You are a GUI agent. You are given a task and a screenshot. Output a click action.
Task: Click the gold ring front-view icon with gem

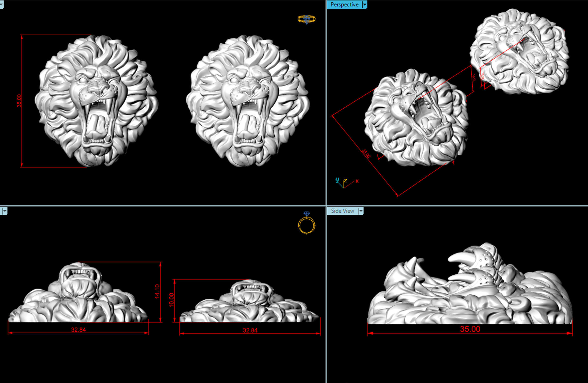pyautogui.click(x=307, y=222)
